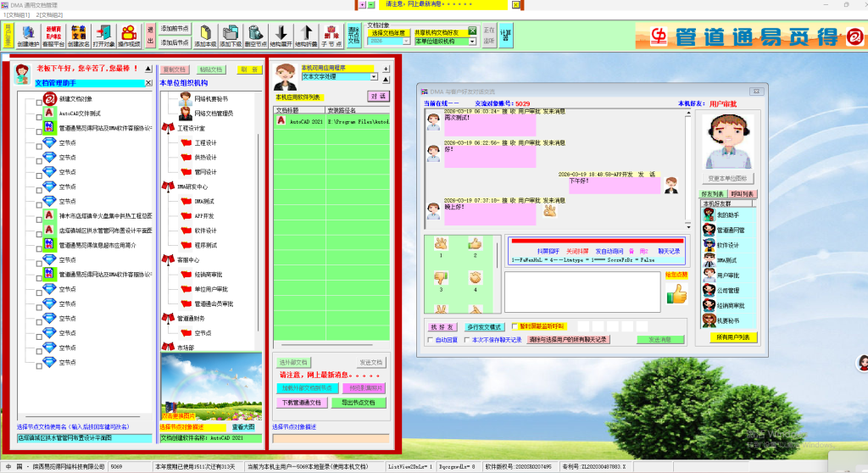The height and width of the screenshot is (473, 868).
Task: Enable the 自动回复 checkbox
Action: [430, 340]
